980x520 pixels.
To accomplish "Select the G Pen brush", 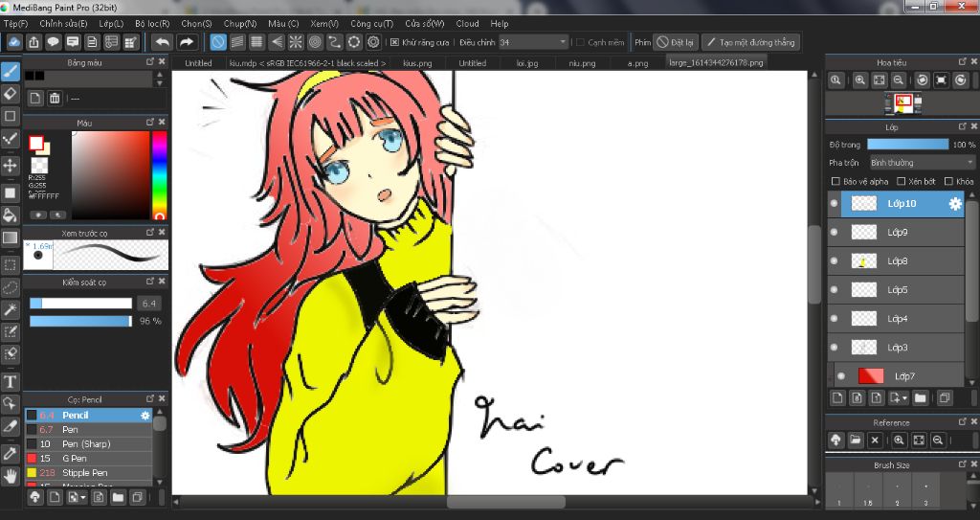I will coord(88,458).
